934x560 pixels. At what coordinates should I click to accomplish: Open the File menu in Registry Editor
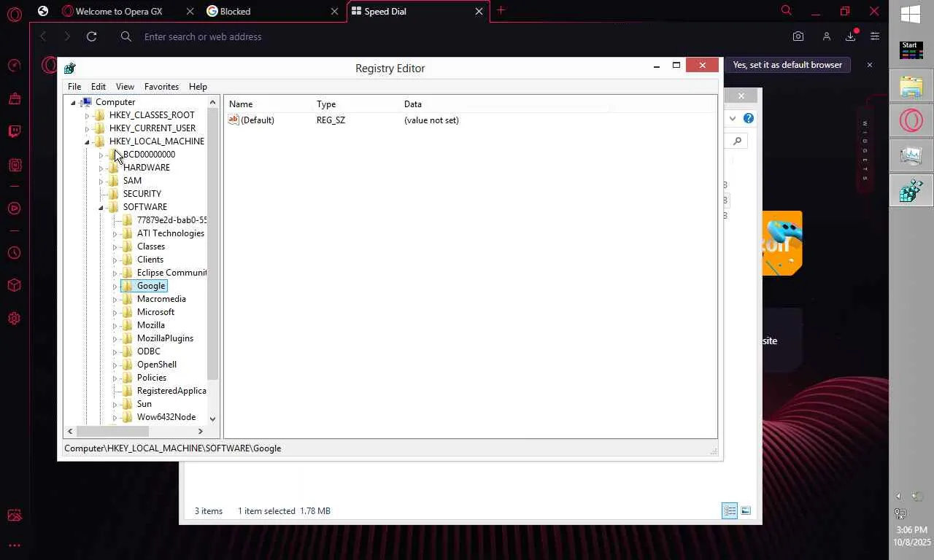74,86
